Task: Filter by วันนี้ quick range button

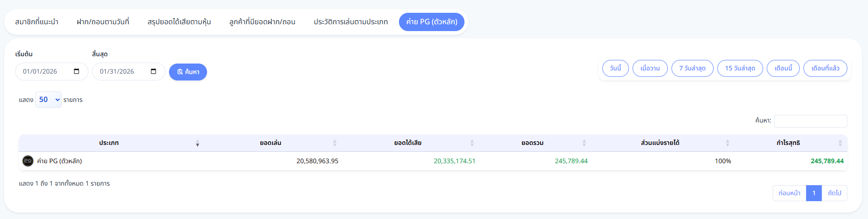Action: pos(616,68)
